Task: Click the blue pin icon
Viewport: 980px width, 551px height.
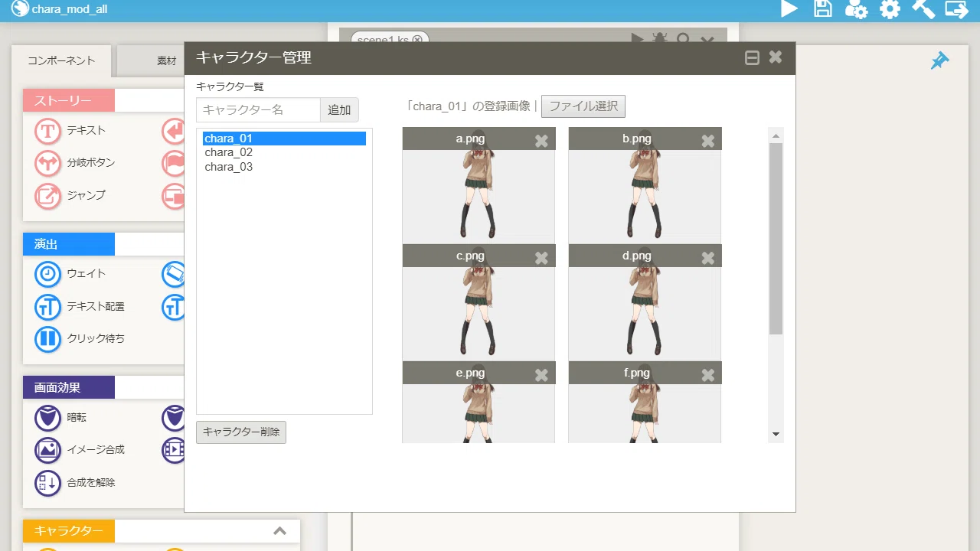Action: point(939,60)
